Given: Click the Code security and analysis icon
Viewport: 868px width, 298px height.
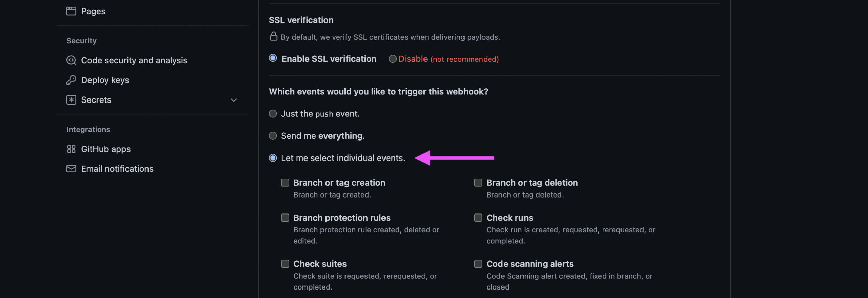Looking at the screenshot, I should pos(71,60).
